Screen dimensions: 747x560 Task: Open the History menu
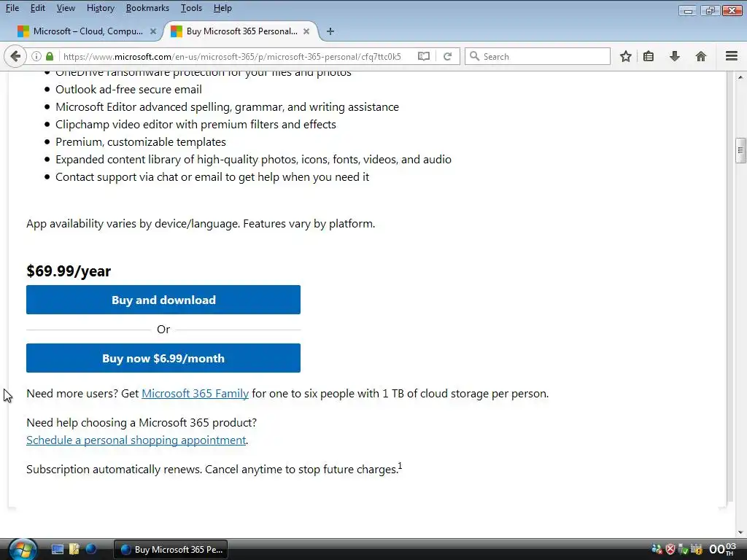coord(101,8)
